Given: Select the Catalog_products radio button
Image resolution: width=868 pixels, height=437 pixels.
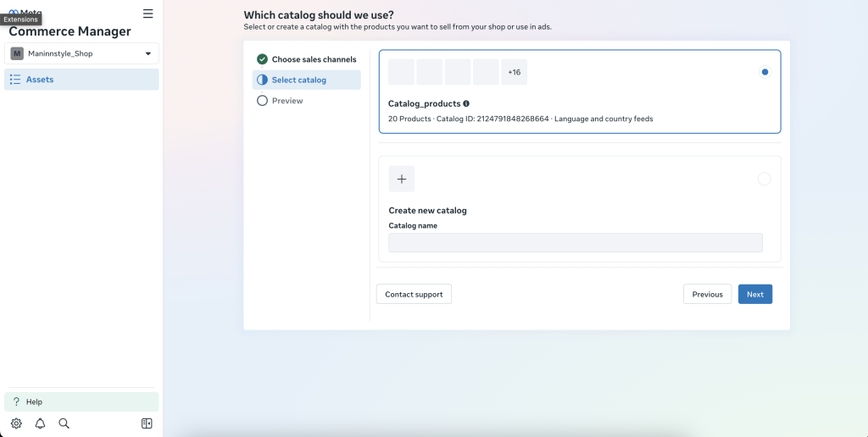Looking at the screenshot, I should (765, 72).
